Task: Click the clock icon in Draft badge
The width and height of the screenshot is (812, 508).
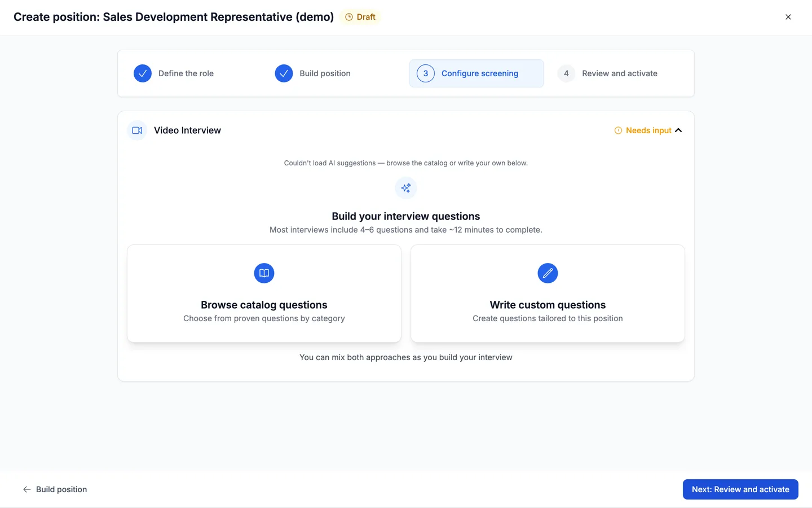Action: (x=349, y=17)
